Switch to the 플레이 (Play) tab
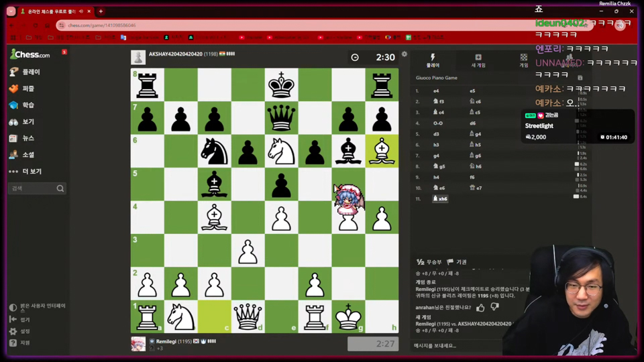 tap(433, 60)
